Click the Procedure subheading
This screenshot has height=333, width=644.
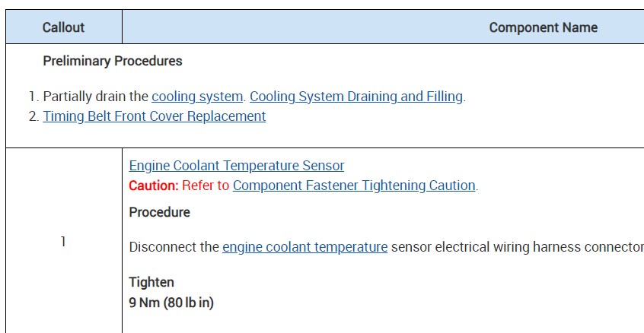pos(159,212)
